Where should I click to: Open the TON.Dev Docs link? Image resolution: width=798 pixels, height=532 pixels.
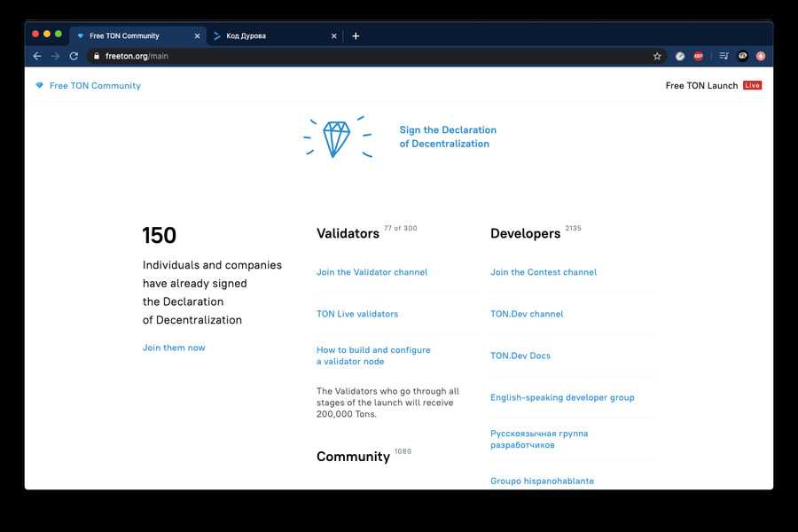click(x=520, y=356)
